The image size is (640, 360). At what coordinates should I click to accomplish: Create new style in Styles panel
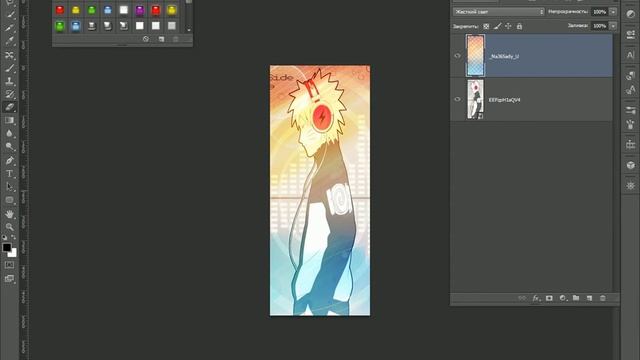[162, 39]
